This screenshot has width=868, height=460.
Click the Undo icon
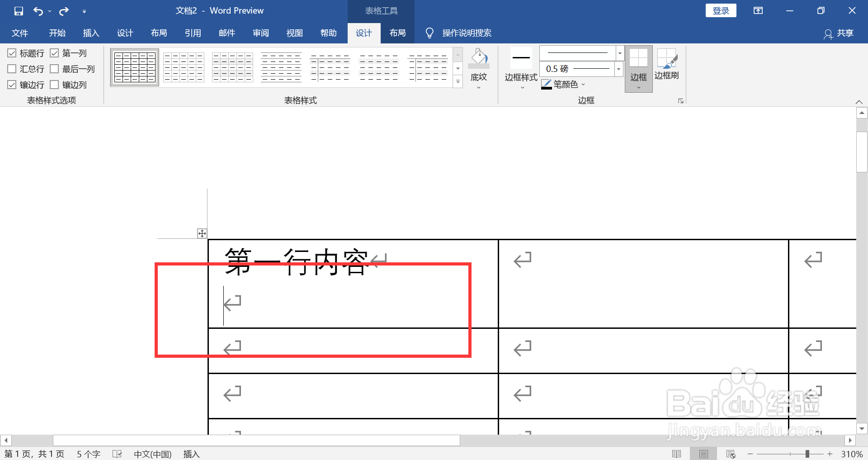click(38, 10)
